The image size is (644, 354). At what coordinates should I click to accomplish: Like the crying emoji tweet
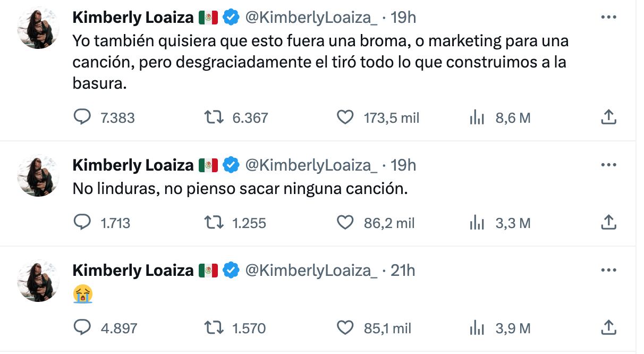(x=345, y=327)
